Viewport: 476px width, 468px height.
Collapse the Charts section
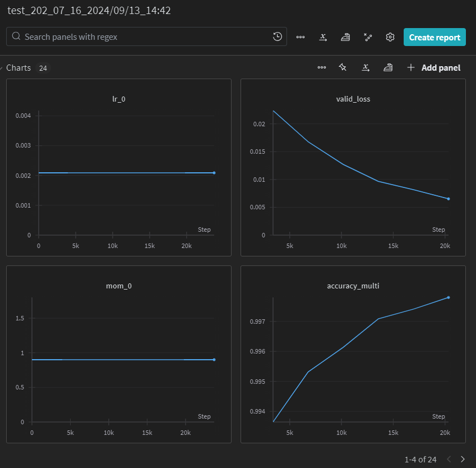(1, 68)
